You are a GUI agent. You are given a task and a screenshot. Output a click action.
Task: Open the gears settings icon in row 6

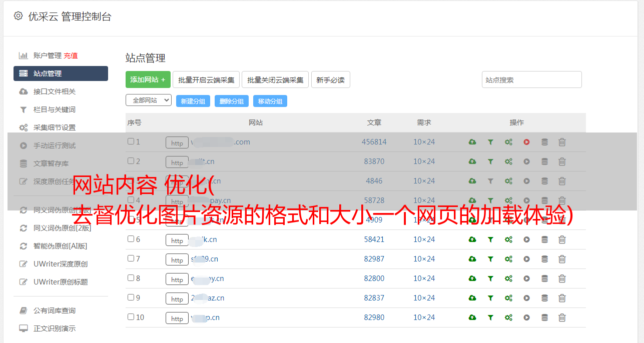tap(508, 239)
